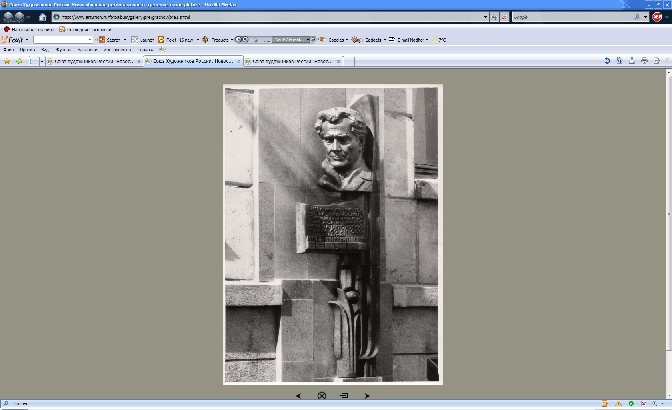Show next photo with right arrow
This screenshot has width=672, height=410.
[x=366, y=396]
